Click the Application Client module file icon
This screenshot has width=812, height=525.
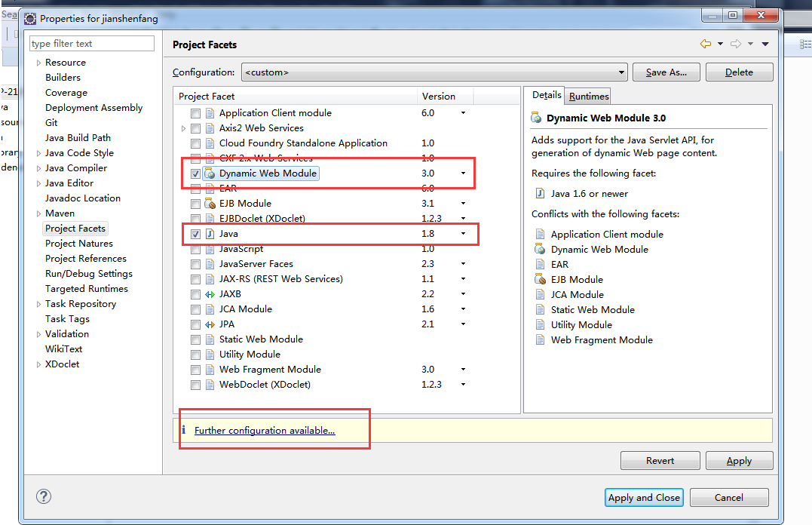coord(210,113)
